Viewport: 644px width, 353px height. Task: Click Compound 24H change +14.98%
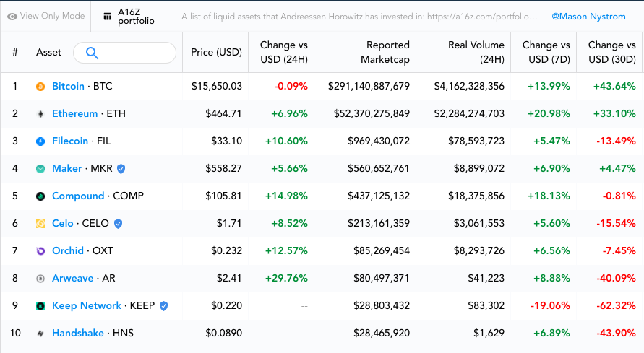click(x=286, y=196)
